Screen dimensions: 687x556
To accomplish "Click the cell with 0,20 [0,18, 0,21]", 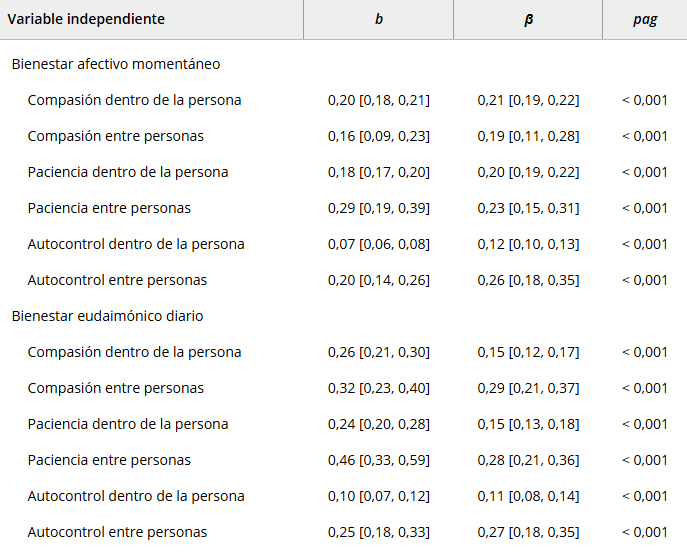I will click(x=378, y=100).
